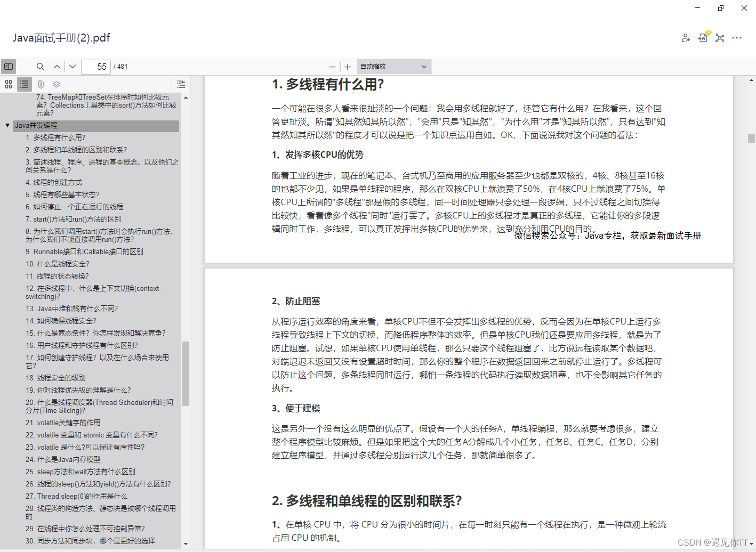
Task: Open outline item 27. Thread.sleep(0)的作用是什么
Action: click(77, 496)
